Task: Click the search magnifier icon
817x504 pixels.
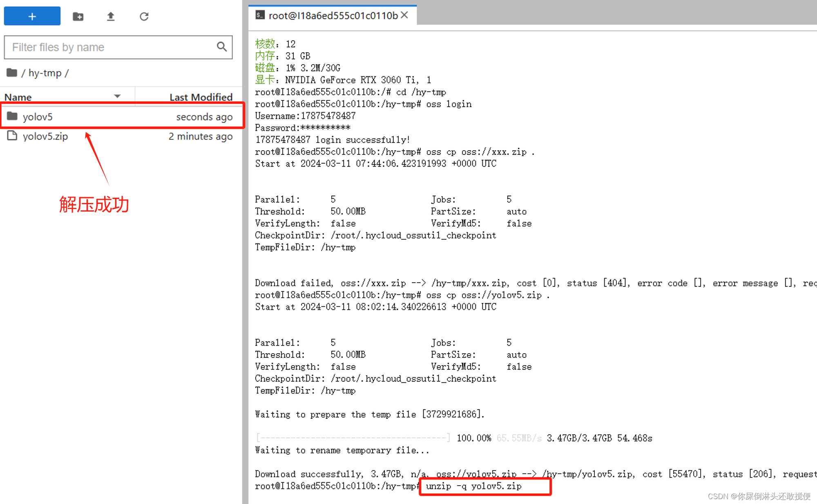Action: pyautogui.click(x=221, y=47)
